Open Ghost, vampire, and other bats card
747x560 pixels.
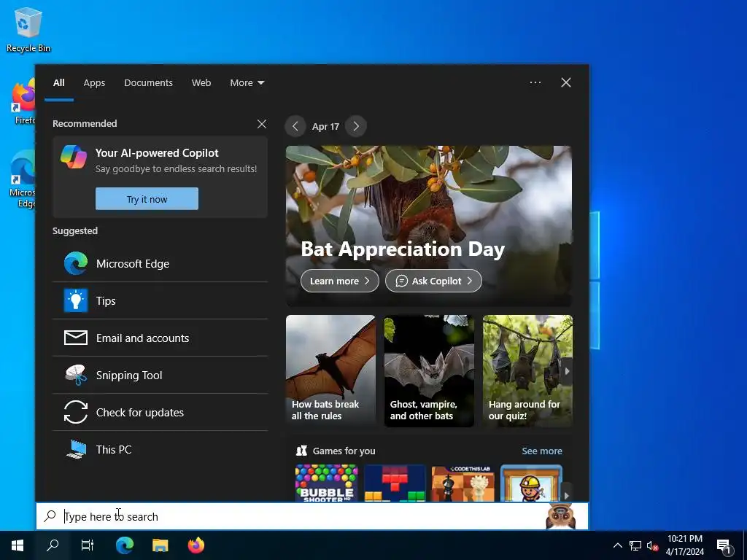click(x=429, y=371)
